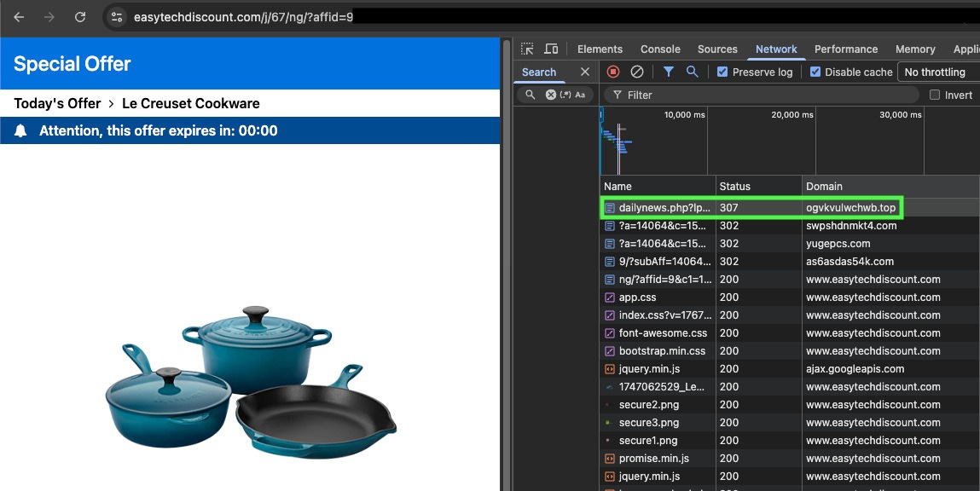
Task: Click the Today's Offer breadcrumb link
Action: point(57,103)
